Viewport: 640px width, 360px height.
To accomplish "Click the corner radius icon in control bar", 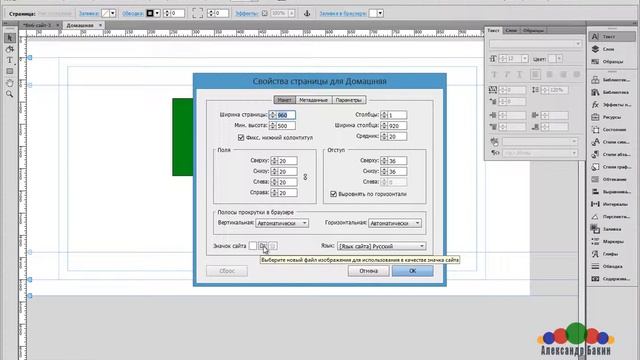I will tap(198, 13).
